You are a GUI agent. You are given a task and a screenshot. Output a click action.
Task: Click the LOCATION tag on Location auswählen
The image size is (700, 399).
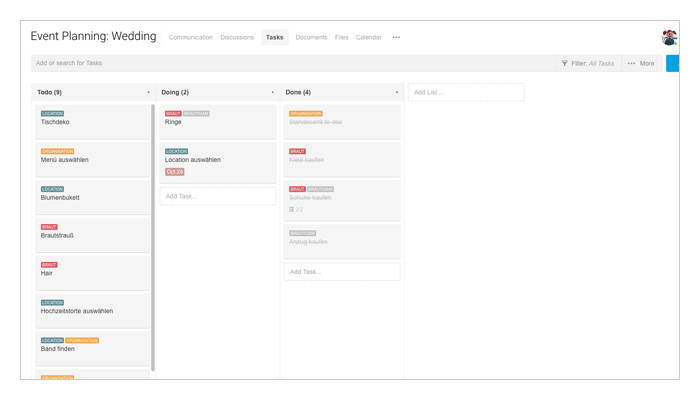coord(176,151)
